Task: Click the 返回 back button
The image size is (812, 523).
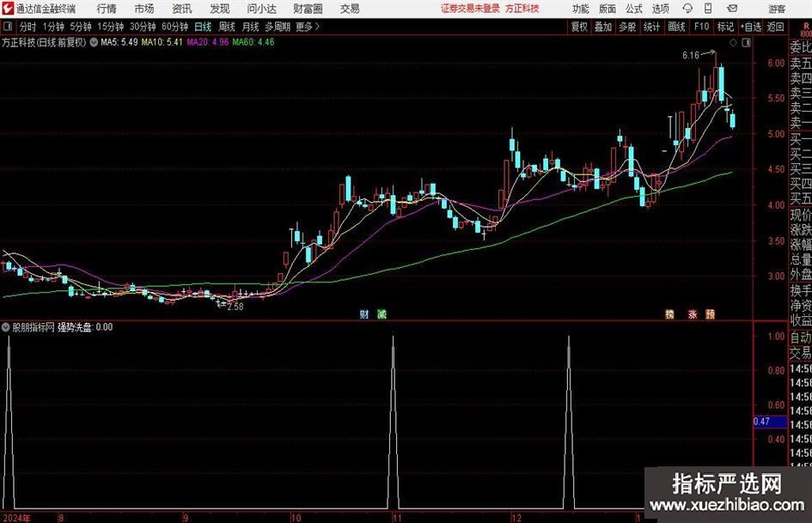Action: [x=775, y=27]
